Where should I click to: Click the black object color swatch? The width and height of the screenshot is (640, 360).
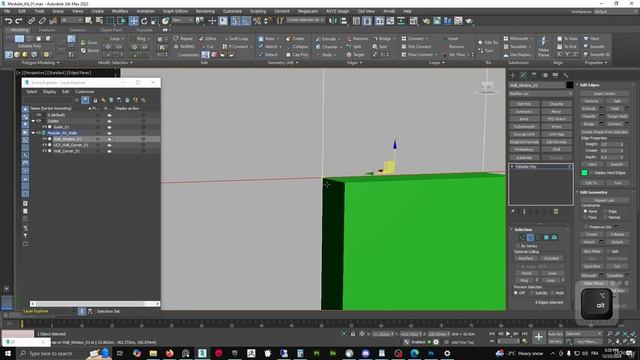click(x=569, y=85)
